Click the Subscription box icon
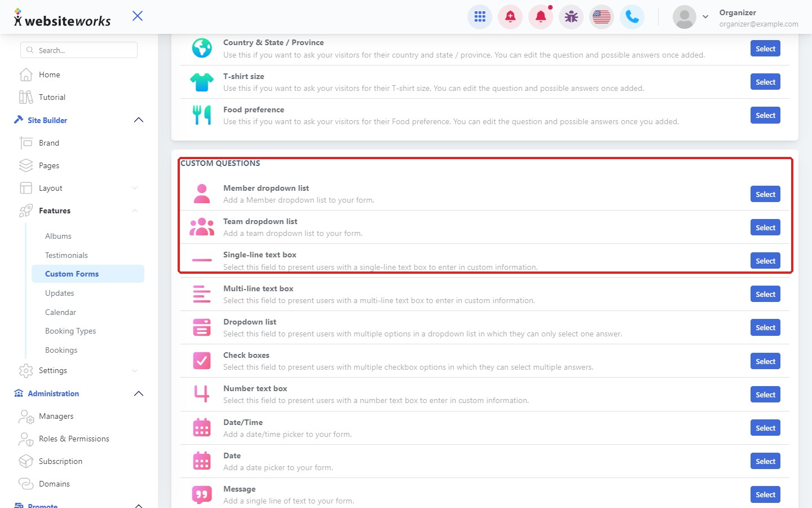Viewport: 812px width, 508px height. [x=26, y=461]
